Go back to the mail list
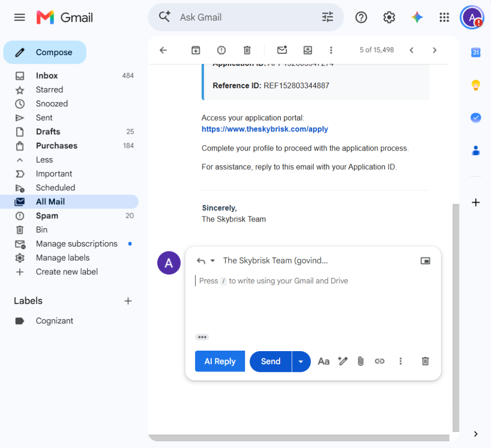491x448 pixels. coord(163,50)
